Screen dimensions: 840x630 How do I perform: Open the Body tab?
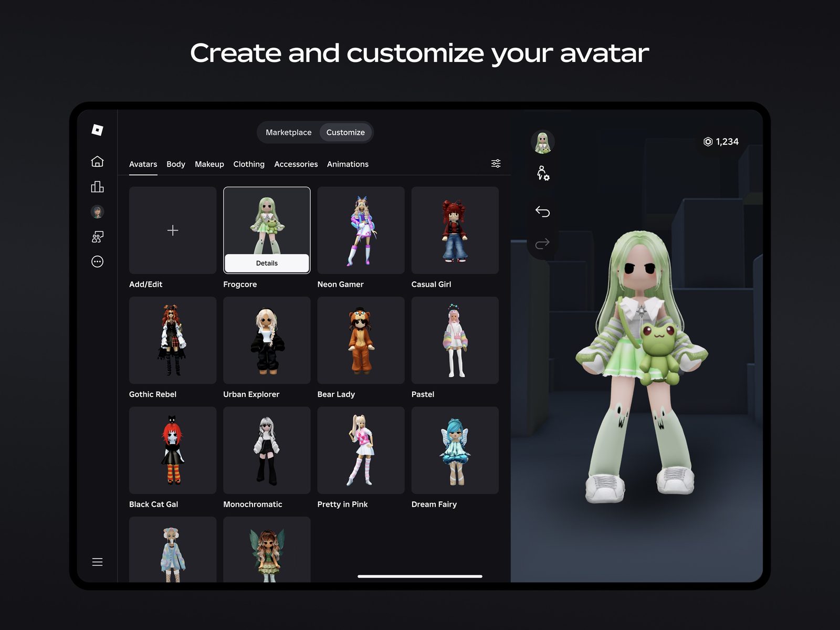(176, 164)
